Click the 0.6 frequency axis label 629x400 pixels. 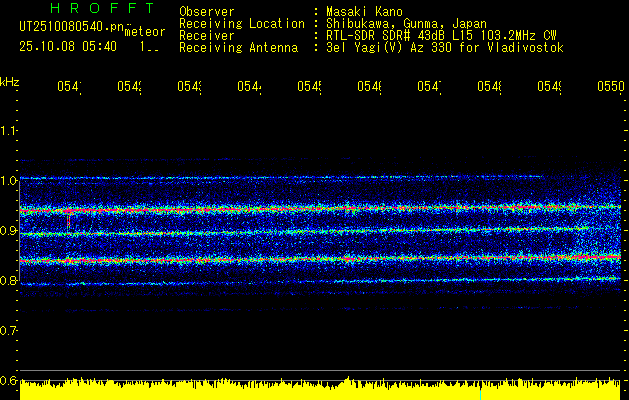[x=9, y=380]
